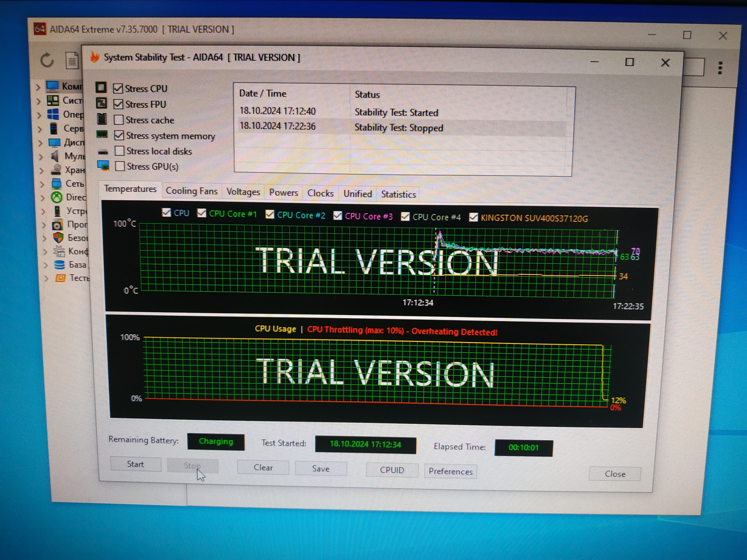This screenshot has height=560, width=747.
Task: Toggle CPU Core #1 graph checkbox
Action: (202, 213)
